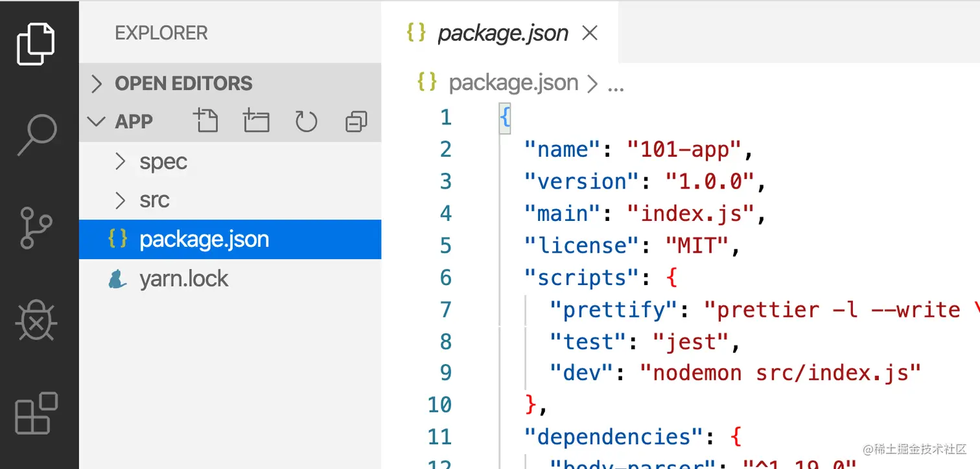The height and width of the screenshot is (469, 980).
Task: Select the Explorer icon in activity bar
Action: (x=36, y=42)
